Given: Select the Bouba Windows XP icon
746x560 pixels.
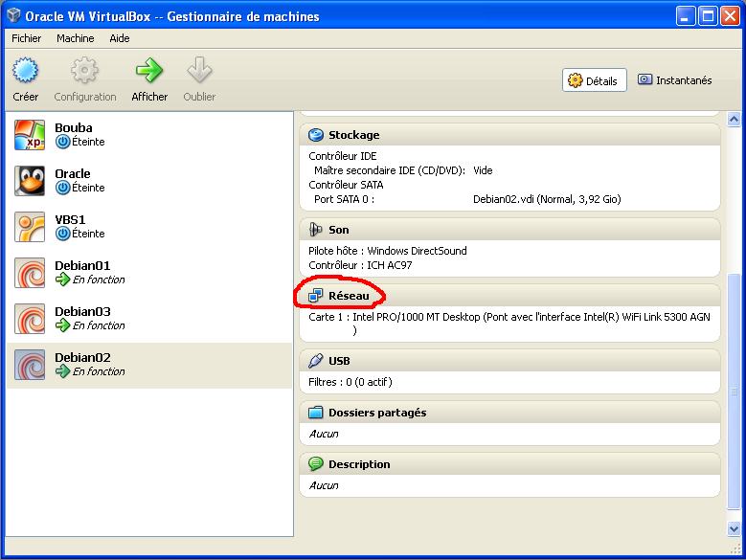Looking at the screenshot, I should pos(30,135).
